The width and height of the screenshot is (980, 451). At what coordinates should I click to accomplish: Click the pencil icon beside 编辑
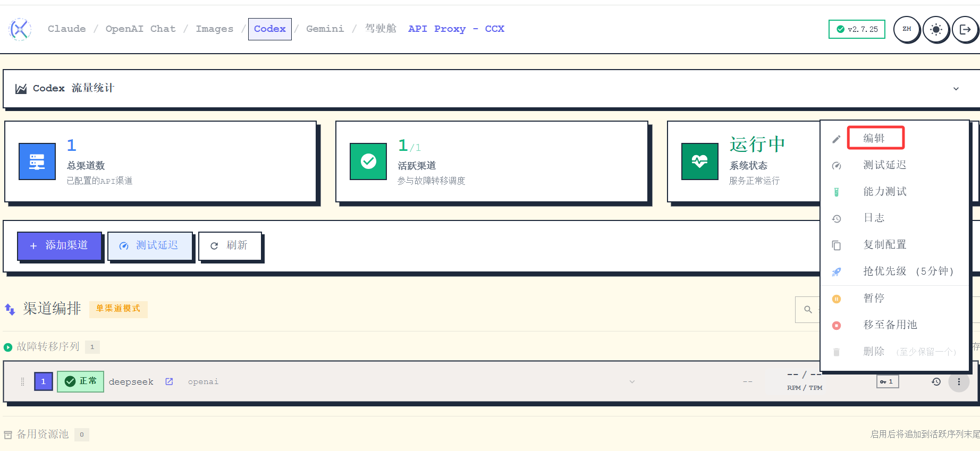[x=837, y=139]
